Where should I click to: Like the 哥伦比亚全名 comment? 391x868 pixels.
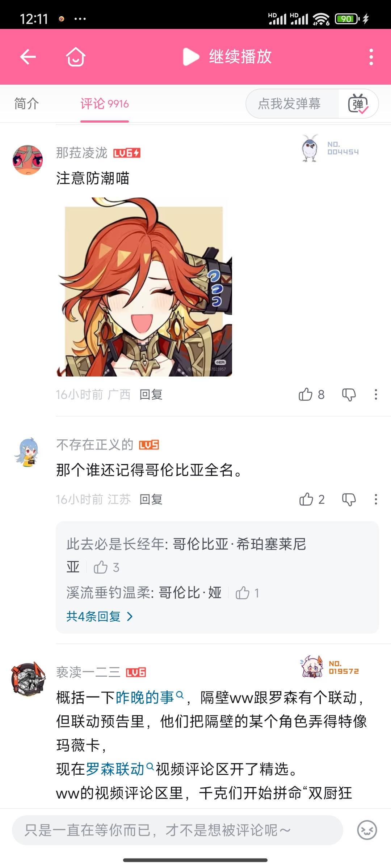(306, 499)
